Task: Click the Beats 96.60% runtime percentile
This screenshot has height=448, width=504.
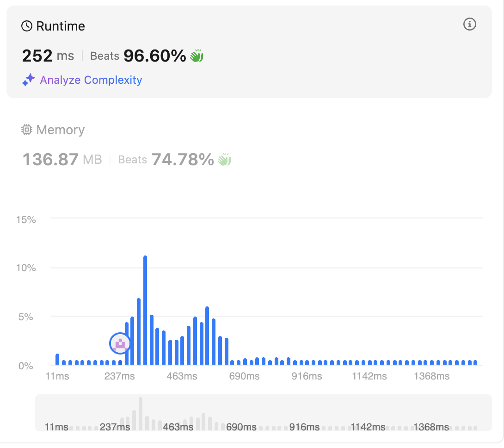Action: [138, 56]
